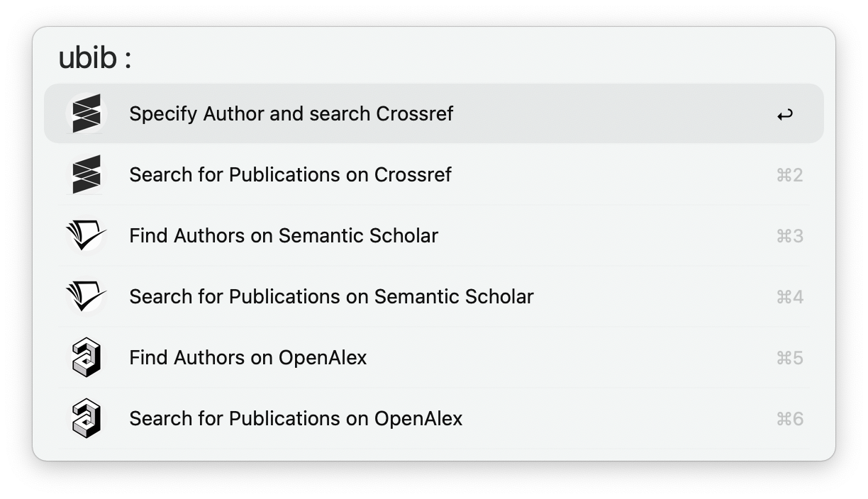Click the ⌘2 shortcut hint
This screenshot has height=499, width=868.
(x=789, y=175)
